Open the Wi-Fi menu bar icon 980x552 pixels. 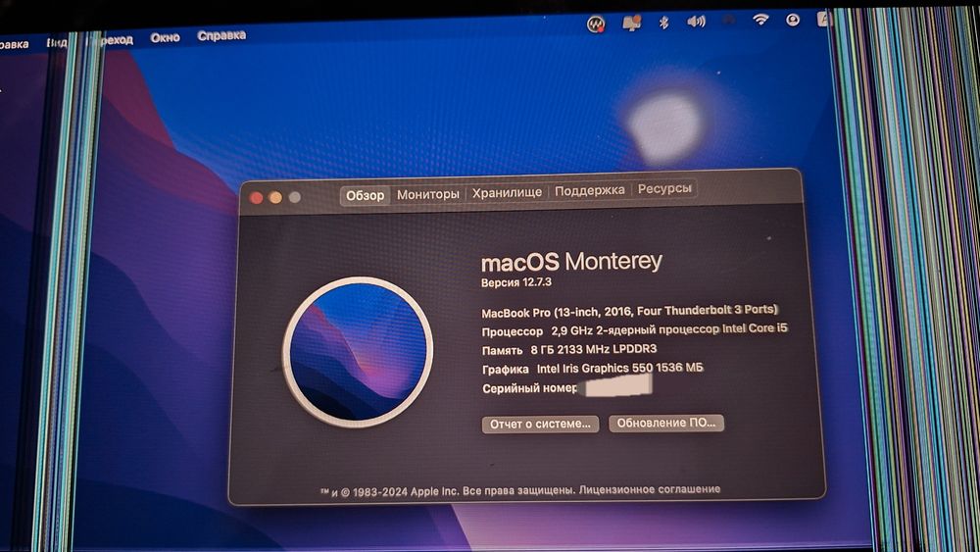760,20
